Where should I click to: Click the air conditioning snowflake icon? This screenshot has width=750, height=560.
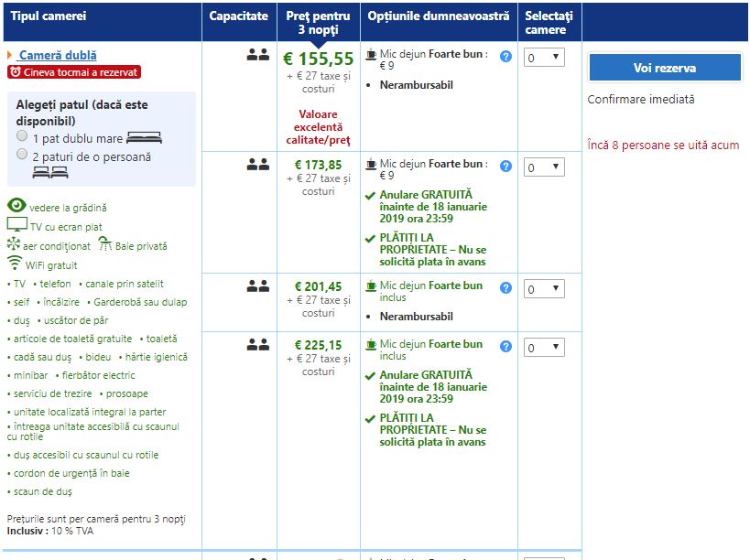pos(14,245)
